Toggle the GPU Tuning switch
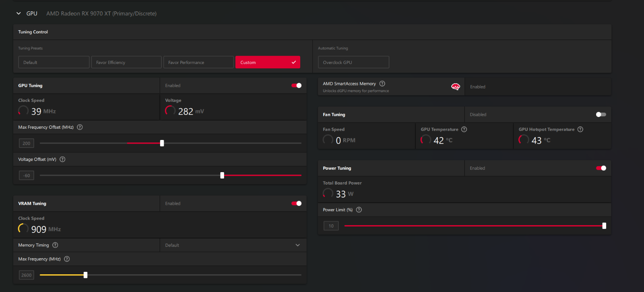The height and width of the screenshot is (292, 644). [297, 86]
